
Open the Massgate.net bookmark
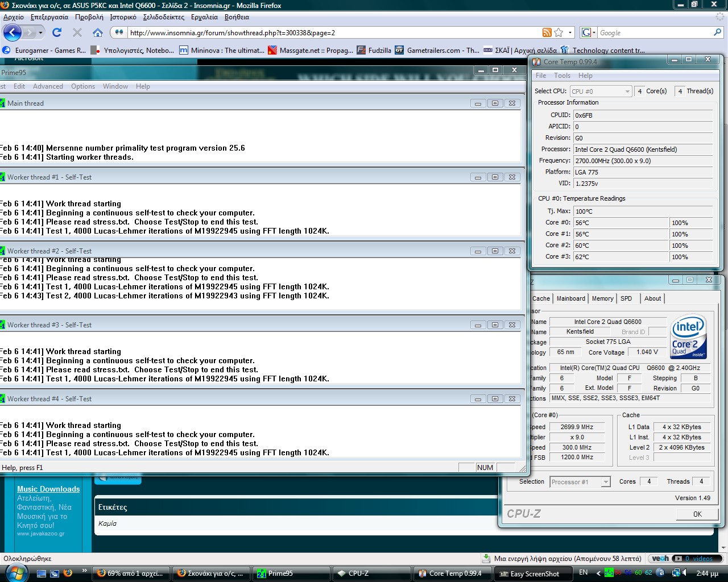[x=311, y=50]
